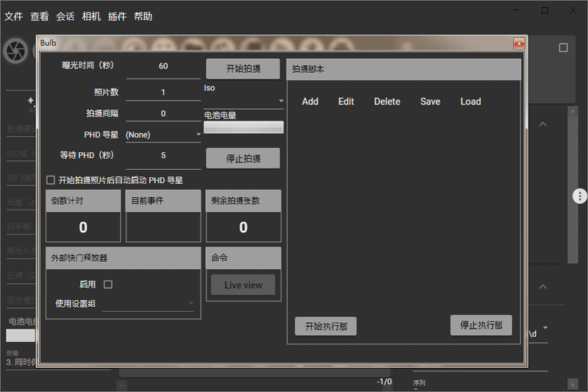
Task: Click the 外部快门释放器 header
Action: 123,258
